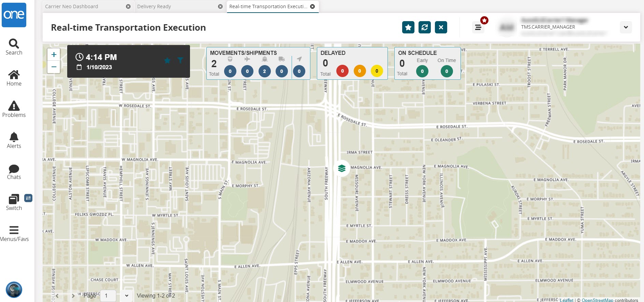Click the clock icon beside 4:14 PM
This screenshot has height=302, width=644.
79,57
